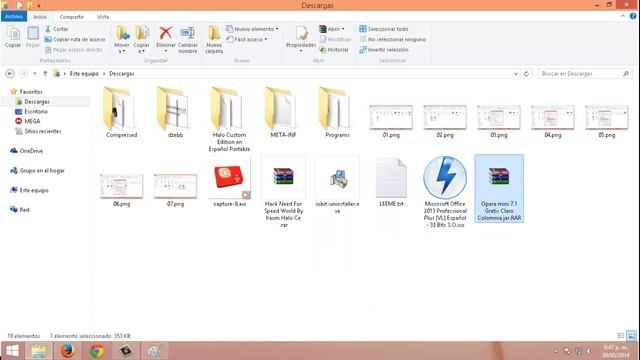Image resolution: width=640 pixels, height=360 pixels.
Task: Select Sitios recientes in navigation pane
Action: point(43,131)
